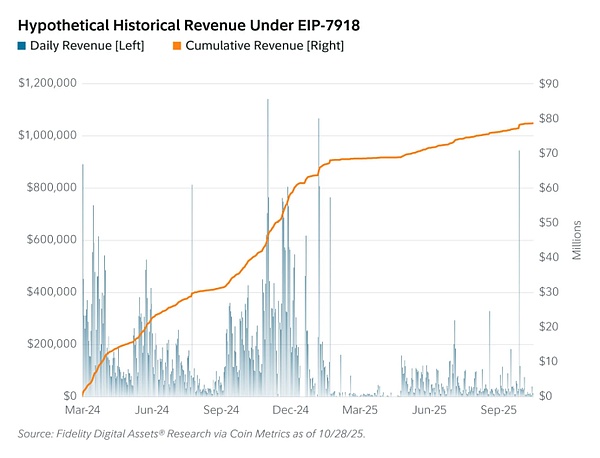The height and width of the screenshot is (458, 600).
Task: Click the Jun-25 x-axis date label
Action: pos(428,410)
